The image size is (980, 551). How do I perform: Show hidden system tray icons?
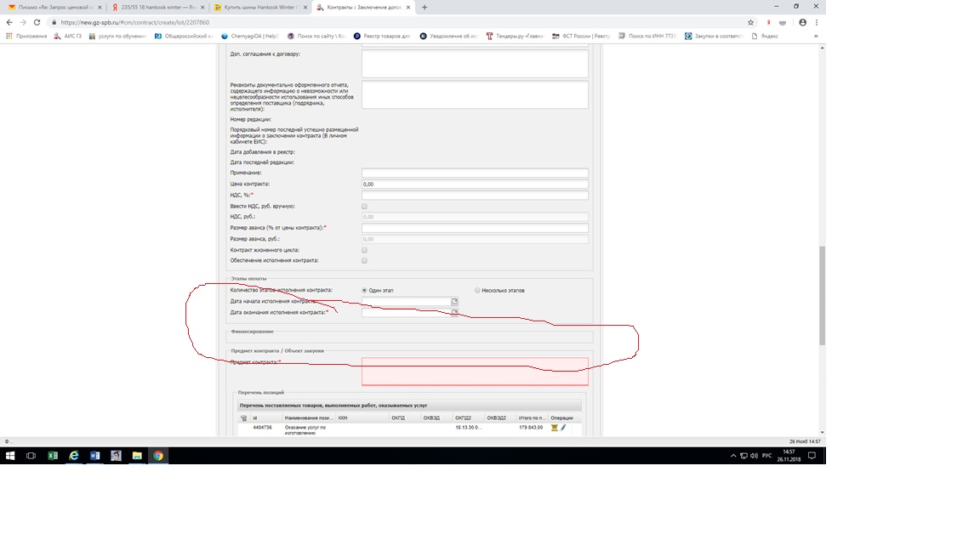click(733, 456)
